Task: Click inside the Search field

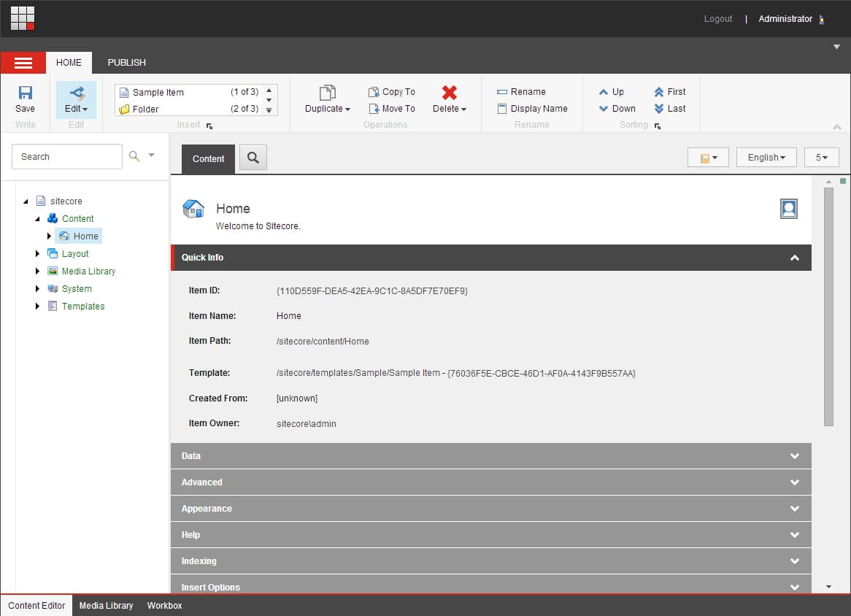Action: (66, 156)
